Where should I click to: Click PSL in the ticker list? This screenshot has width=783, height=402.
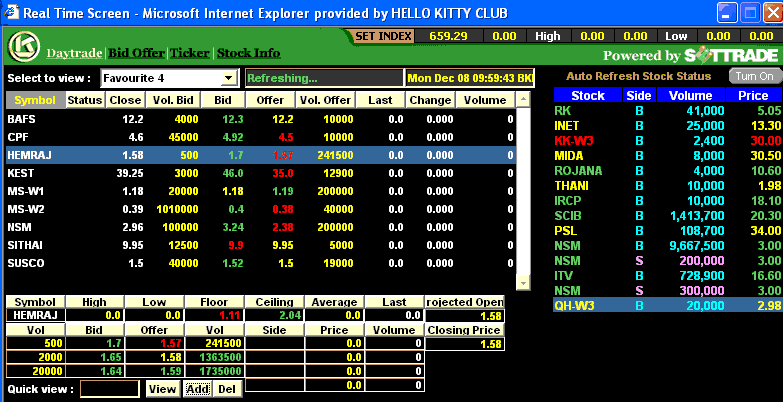tap(565, 231)
